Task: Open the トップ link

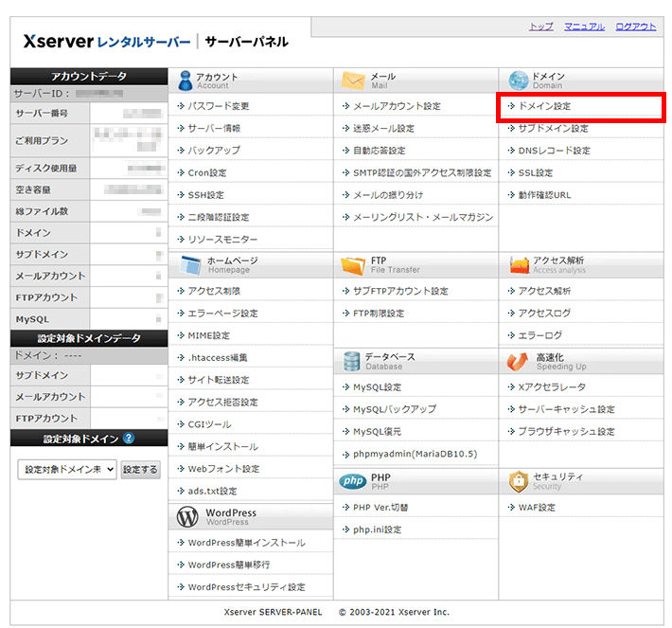Action: pyautogui.click(x=540, y=27)
